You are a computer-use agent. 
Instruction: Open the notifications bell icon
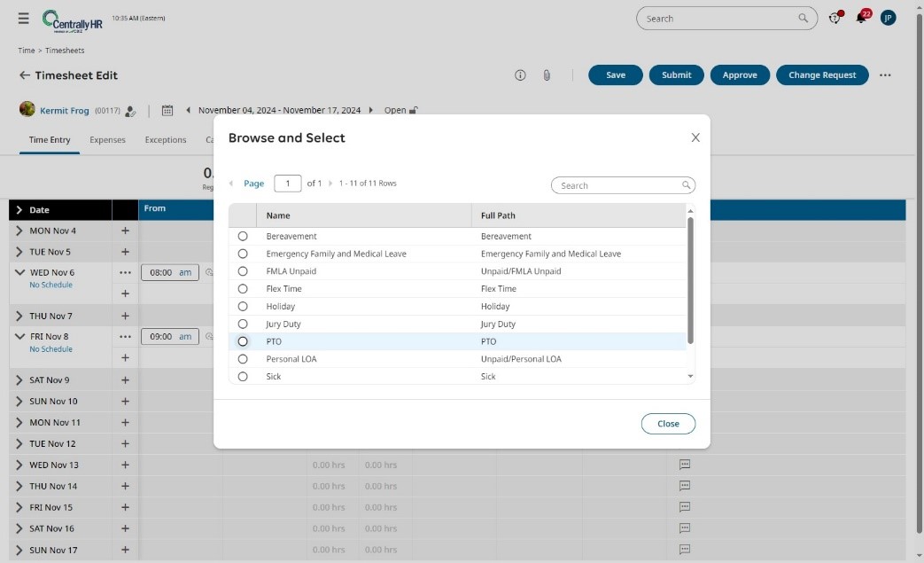(x=861, y=17)
